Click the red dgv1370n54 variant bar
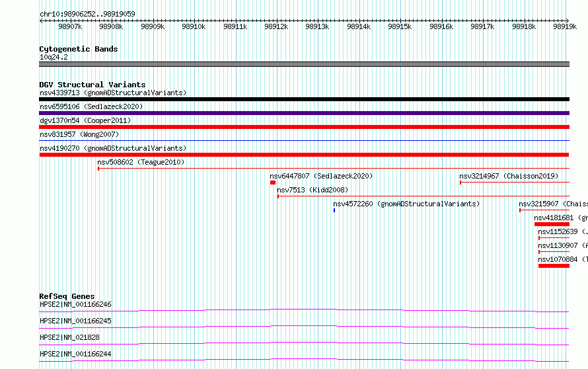 304,127
